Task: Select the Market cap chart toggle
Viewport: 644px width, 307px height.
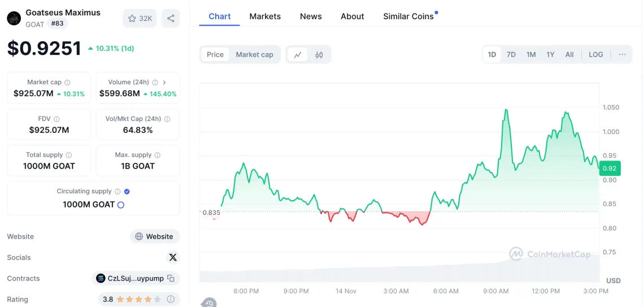Action: point(254,55)
